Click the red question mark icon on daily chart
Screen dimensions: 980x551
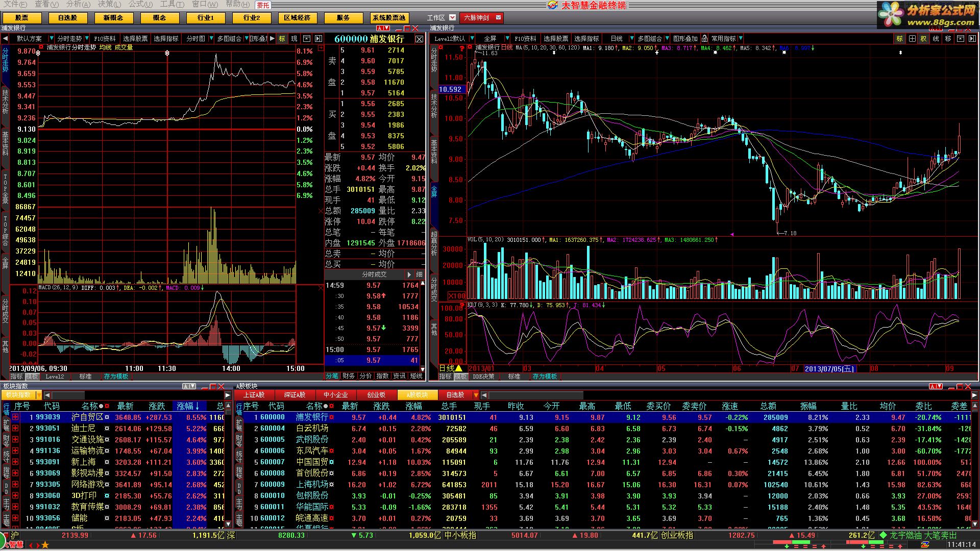point(462,48)
